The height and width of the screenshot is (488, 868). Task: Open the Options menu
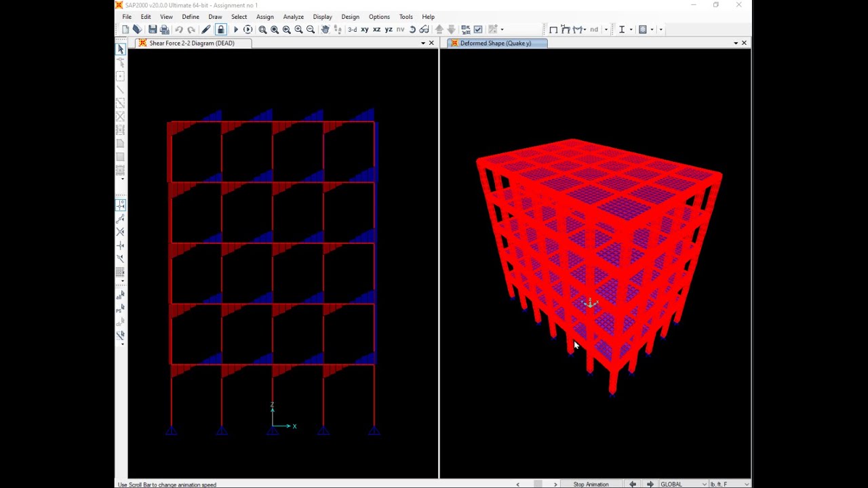coord(379,16)
